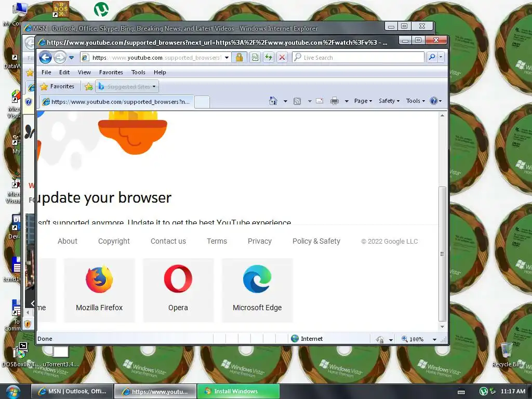Click the Protected Mode status bar icon
The image size is (532, 399).
click(x=380, y=339)
